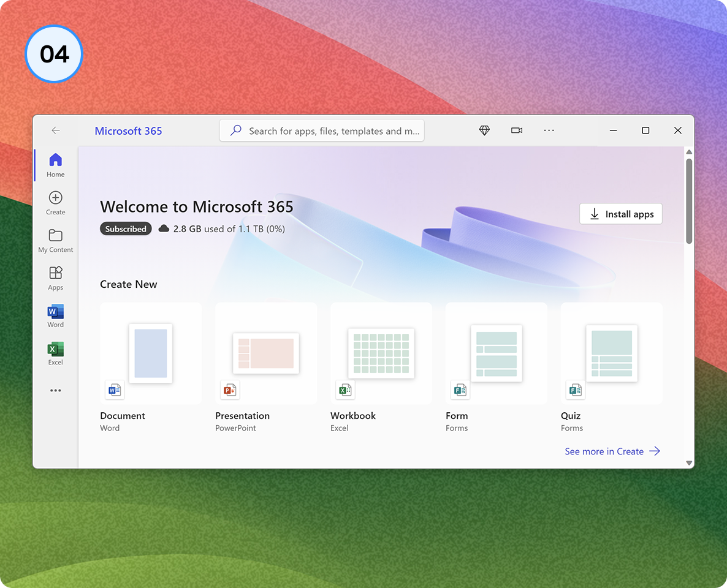Create a new Word Document

click(151, 353)
